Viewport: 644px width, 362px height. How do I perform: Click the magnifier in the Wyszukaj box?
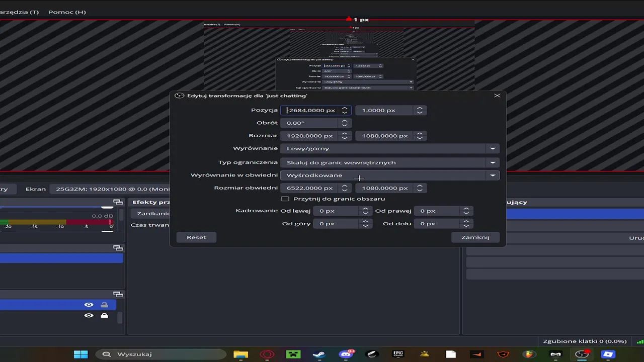106,354
